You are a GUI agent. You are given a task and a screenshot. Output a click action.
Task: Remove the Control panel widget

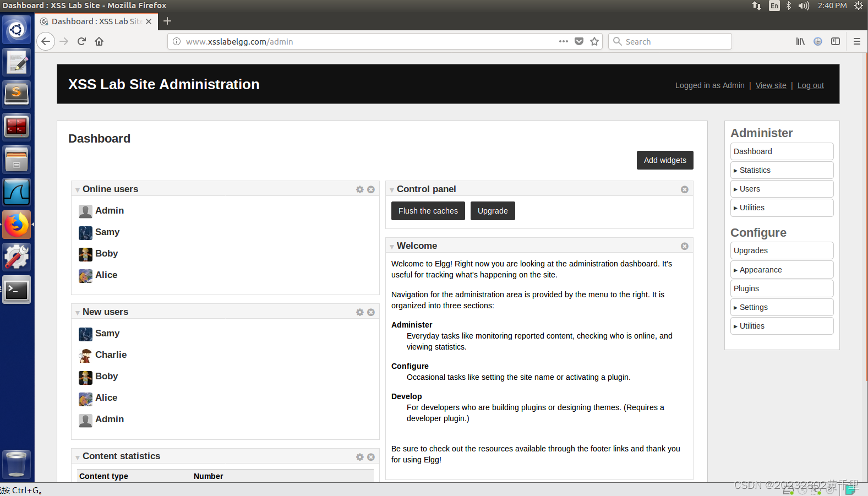coord(685,189)
